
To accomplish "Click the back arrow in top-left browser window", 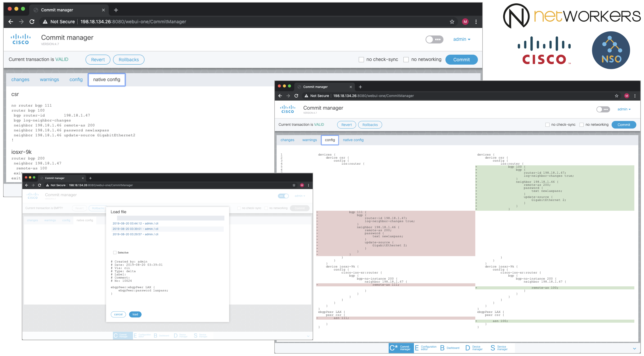I will coord(11,22).
